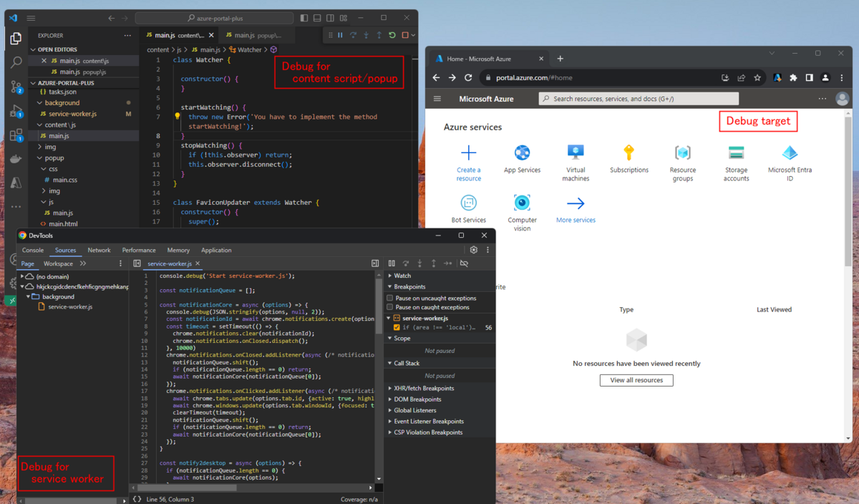859x504 pixels.
Task: Enable Pause on caught exceptions
Action: [389, 307]
